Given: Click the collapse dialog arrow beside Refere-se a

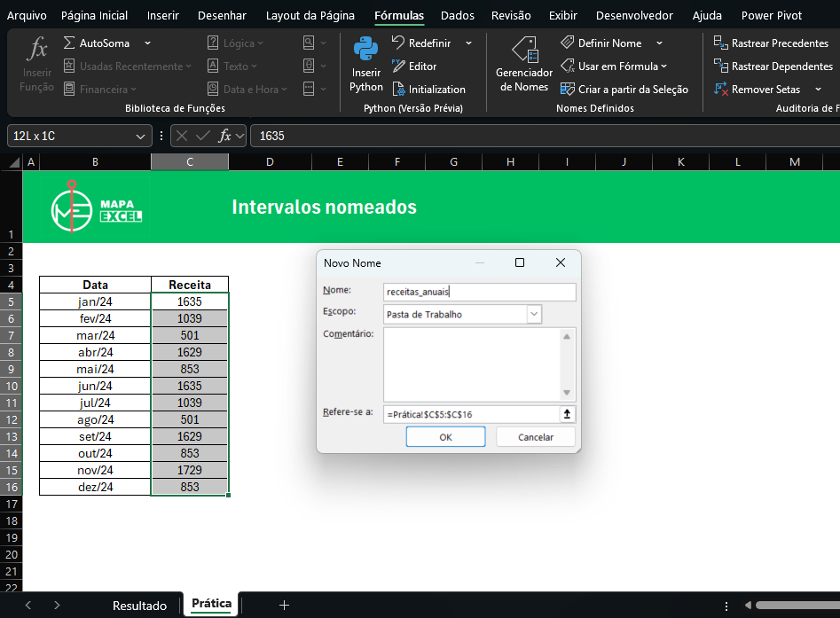Looking at the screenshot, I should pos(567,414).
